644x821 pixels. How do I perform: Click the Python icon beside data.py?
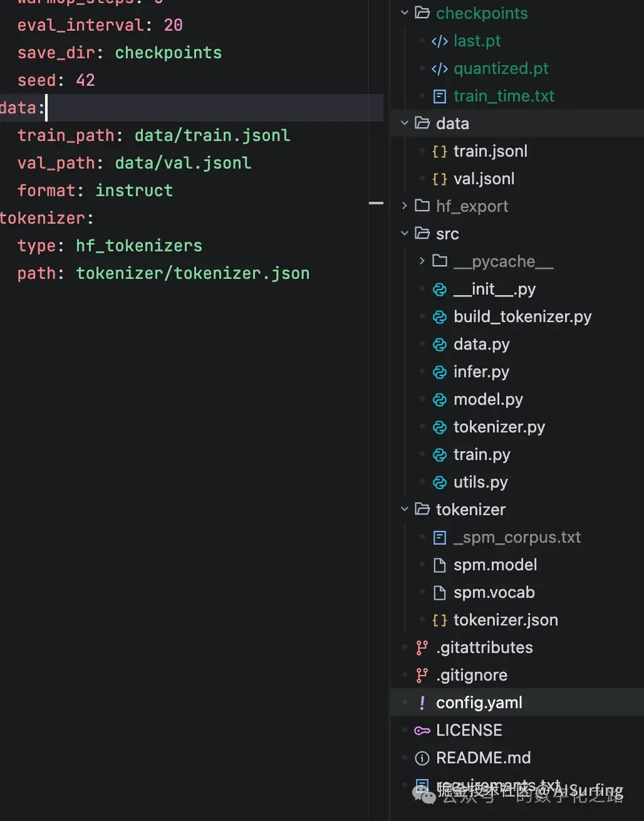pos(440,344)
